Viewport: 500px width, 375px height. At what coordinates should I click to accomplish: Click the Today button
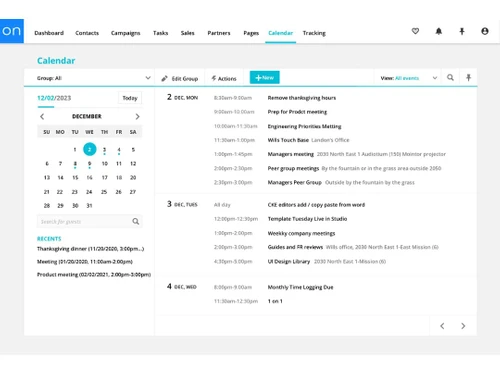click(130, 98)
